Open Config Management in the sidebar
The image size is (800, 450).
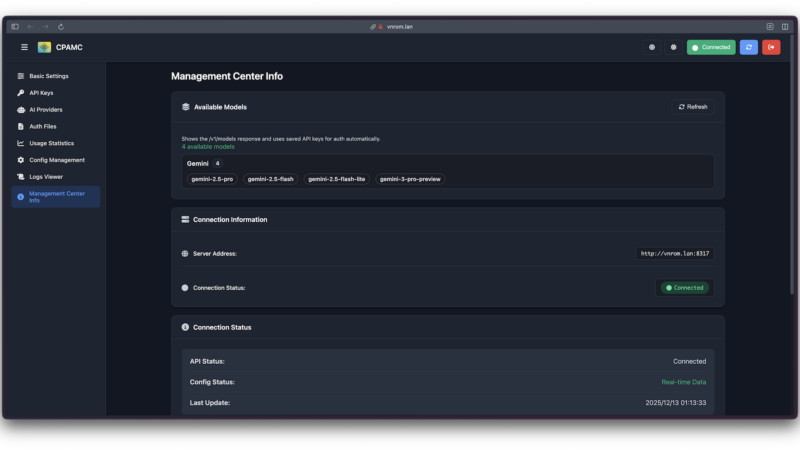coord(56,160)
